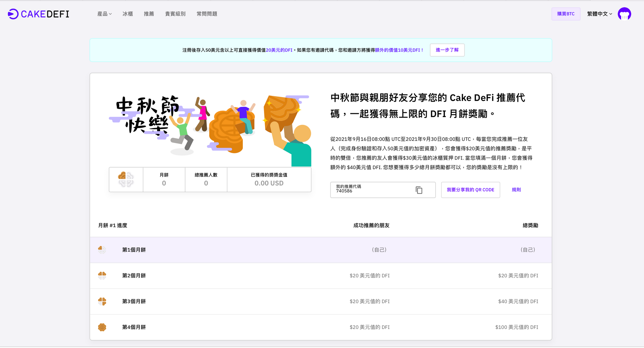
Task: Click the 購買BTC button
Action: 565,14
